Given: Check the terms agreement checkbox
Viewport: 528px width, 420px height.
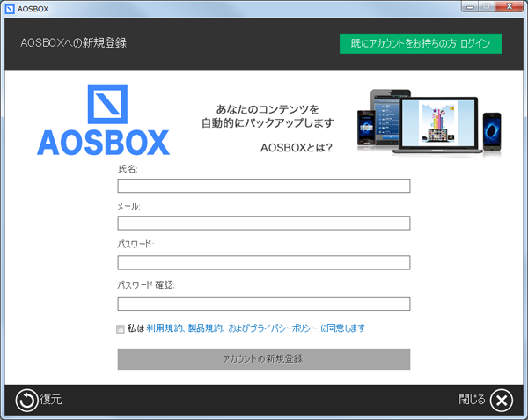Looking at the screenshot, I should coord(121,329).
